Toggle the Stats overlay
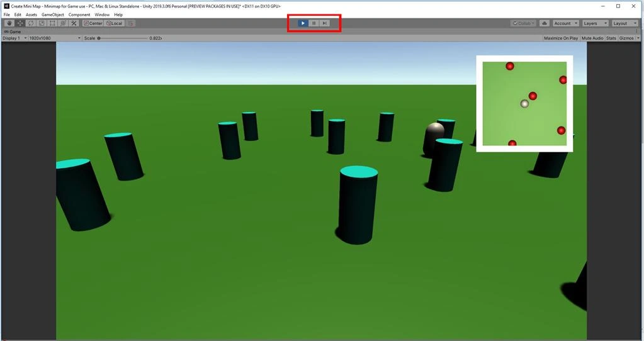 [x=611, y=38]
